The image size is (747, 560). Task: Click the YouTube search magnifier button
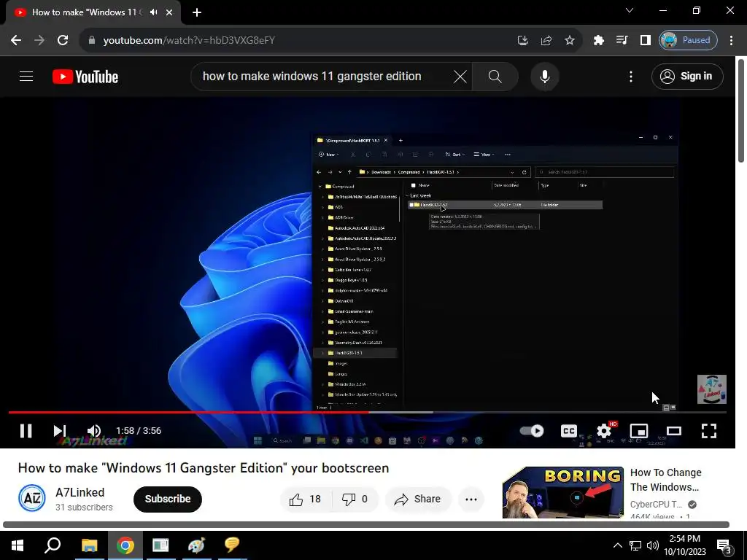point(495,76)
